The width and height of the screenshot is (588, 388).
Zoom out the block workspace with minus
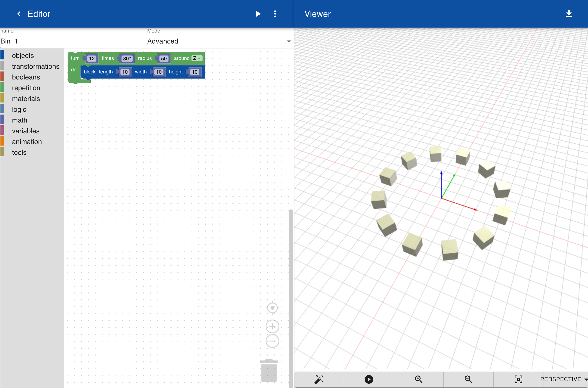(272, 341)
